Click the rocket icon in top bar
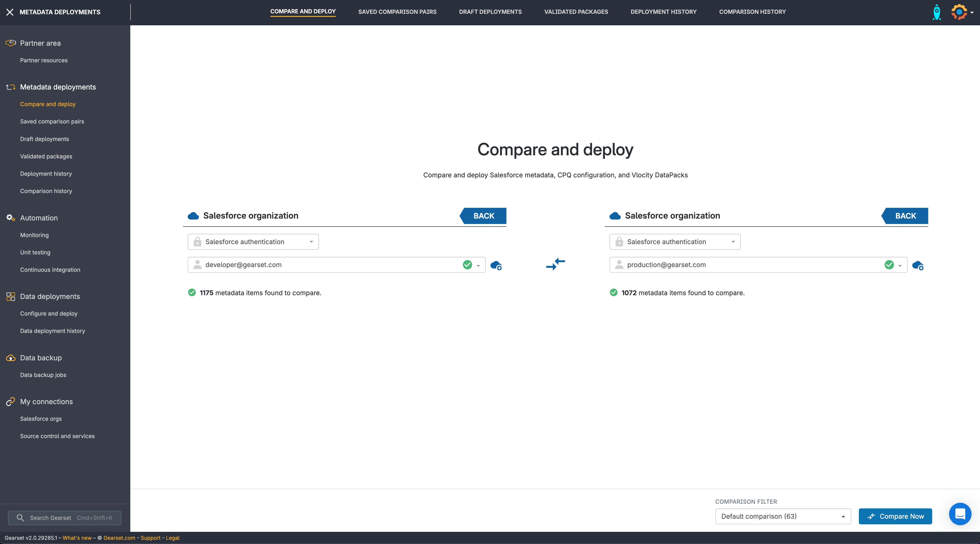The width and height of the screenshot is (980, 544). tap(937, 12)
